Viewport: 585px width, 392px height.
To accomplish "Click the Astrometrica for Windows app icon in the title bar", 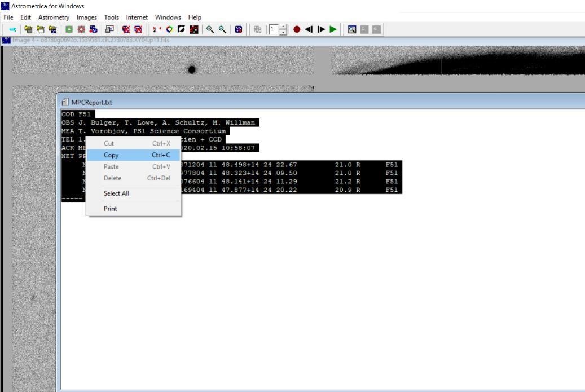I will click(x=5, y=6).
